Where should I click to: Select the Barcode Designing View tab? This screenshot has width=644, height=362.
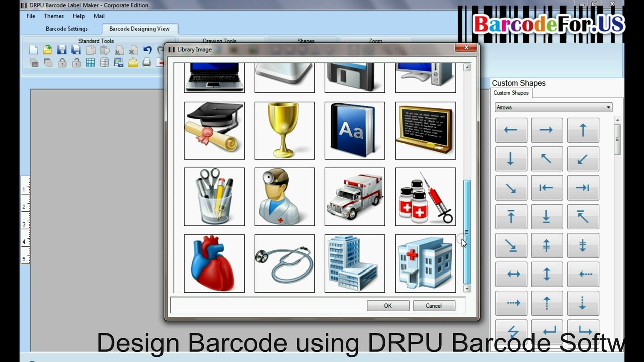click(x=139, y=29)
